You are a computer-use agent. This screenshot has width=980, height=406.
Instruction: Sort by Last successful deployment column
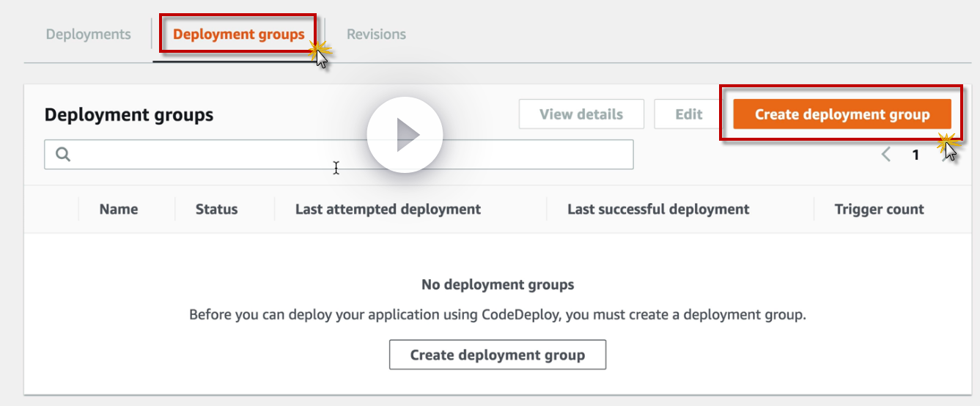[658, 209]
